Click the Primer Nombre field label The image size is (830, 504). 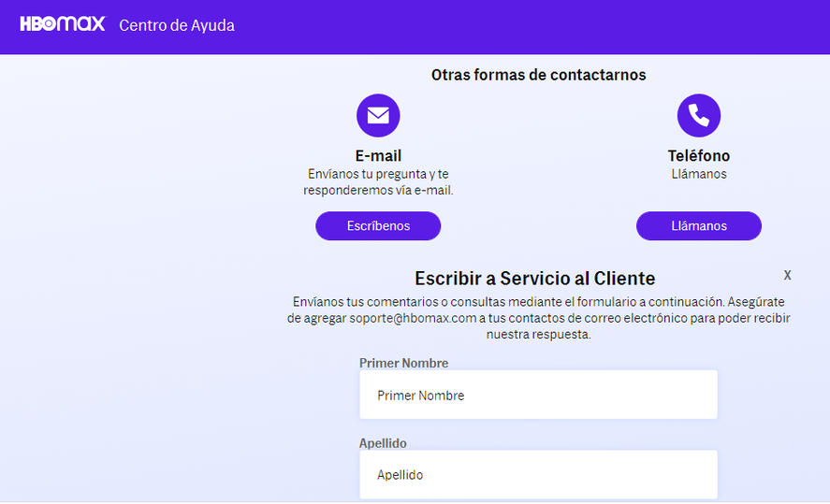[403, 363]
